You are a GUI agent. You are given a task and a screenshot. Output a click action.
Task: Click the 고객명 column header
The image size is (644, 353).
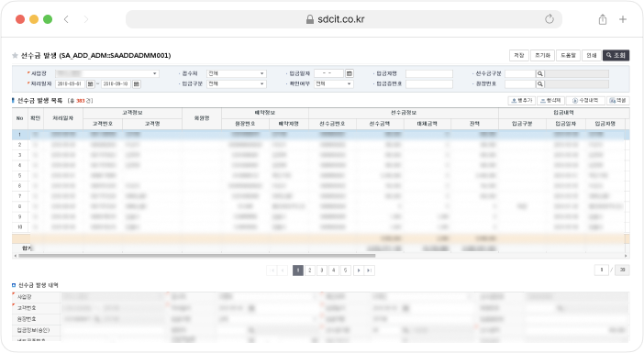[152, 124]
